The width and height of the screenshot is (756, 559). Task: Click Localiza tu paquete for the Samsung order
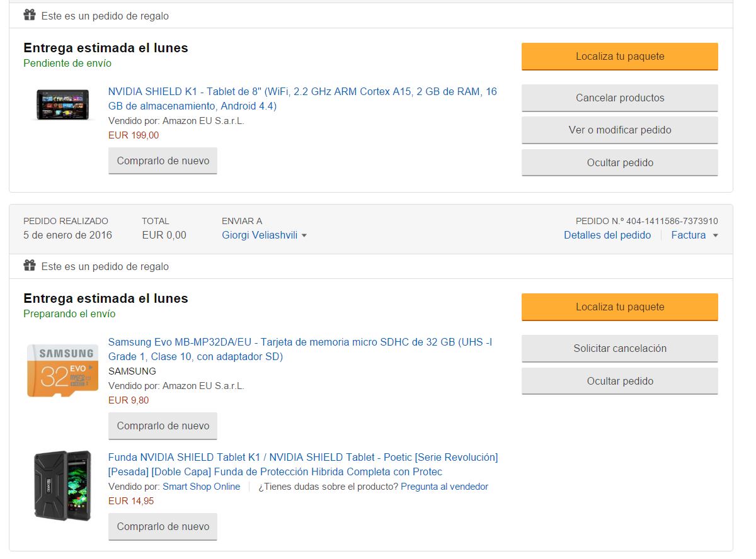619,307
